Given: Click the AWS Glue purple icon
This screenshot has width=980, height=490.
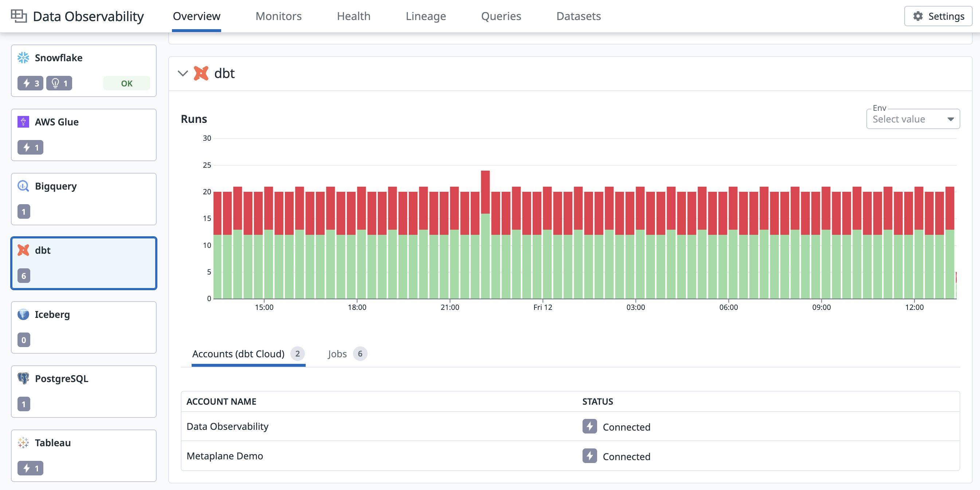Looking at the screenshot, I should tap(23, 122).
